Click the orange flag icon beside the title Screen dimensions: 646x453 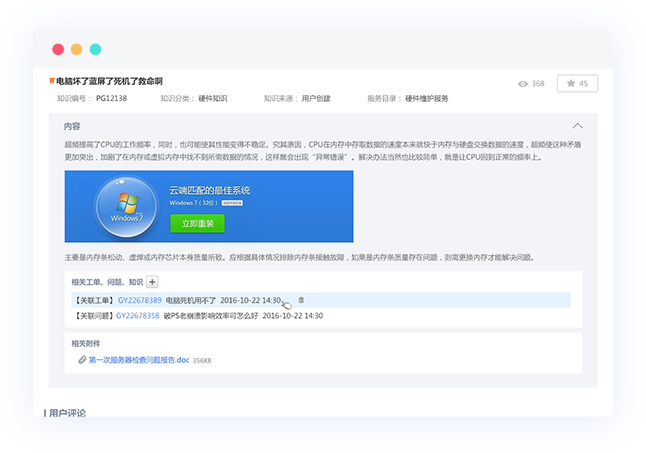(52, 81)
